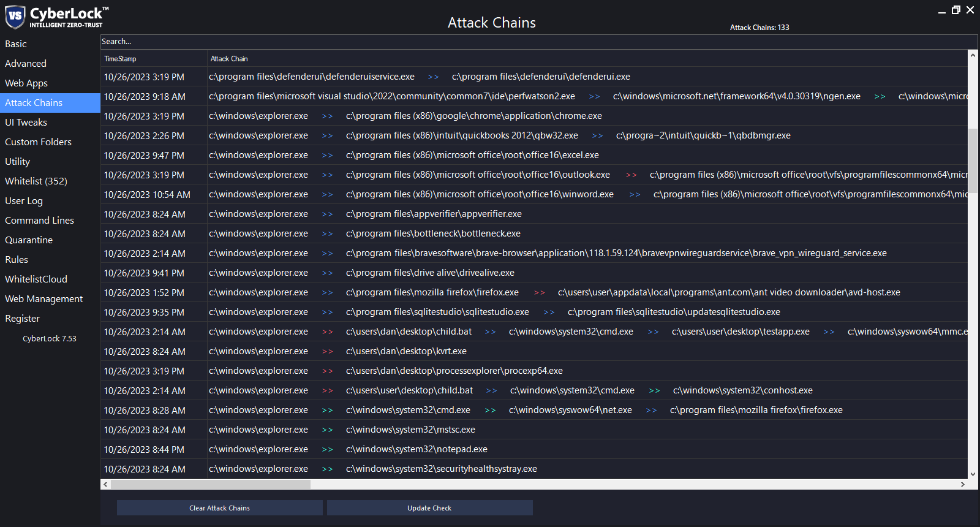Sort by the TimeStamp column header
Viewport: 980px width, 527px height.
click(x=120, y=59)
